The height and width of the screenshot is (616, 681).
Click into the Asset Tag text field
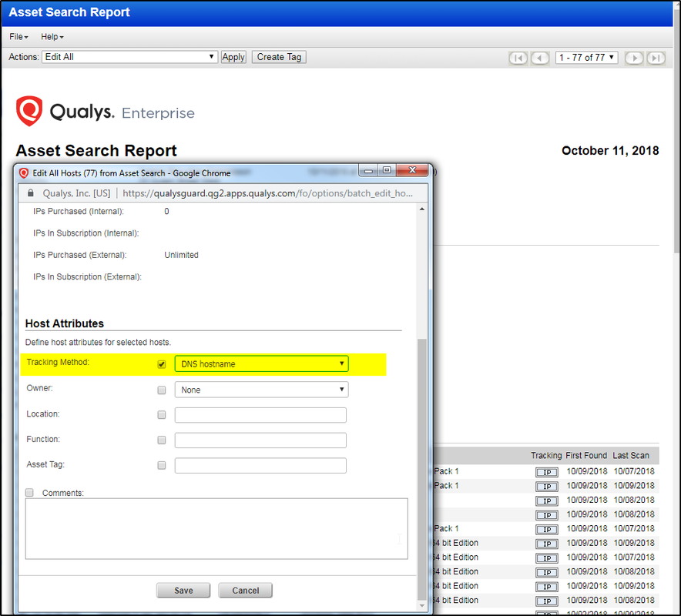[260, 465]
